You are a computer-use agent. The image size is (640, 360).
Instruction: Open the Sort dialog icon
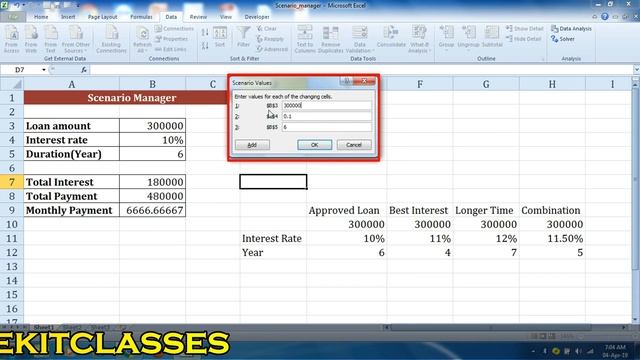pyautogui.click(x=220, y=37)
